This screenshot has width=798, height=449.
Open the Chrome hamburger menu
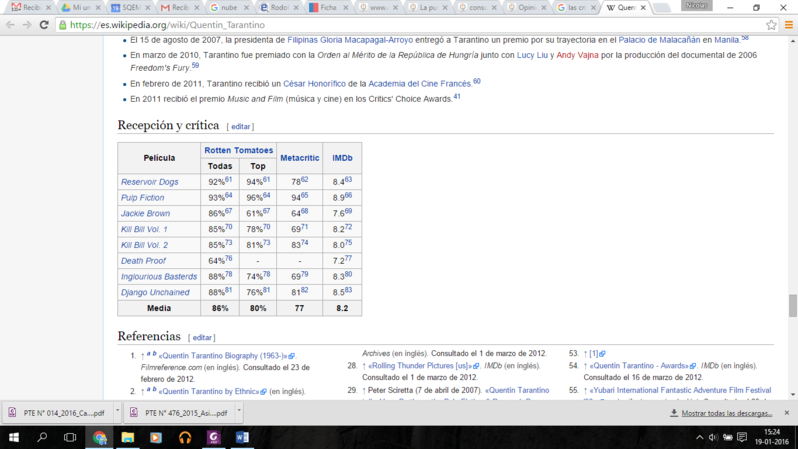pos(788,24)
